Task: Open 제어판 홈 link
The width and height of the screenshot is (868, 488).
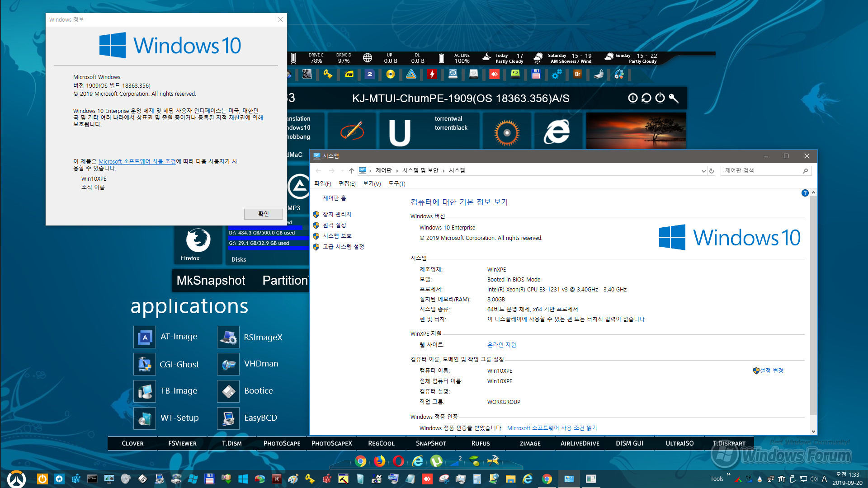Action: tap(334, 198)
